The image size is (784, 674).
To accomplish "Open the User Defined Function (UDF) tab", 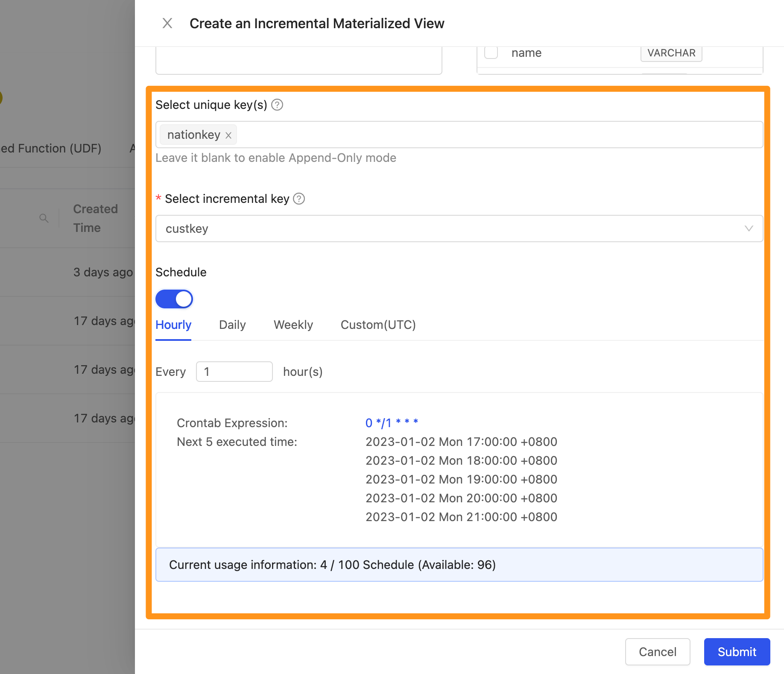I will [x=50, y=148].
